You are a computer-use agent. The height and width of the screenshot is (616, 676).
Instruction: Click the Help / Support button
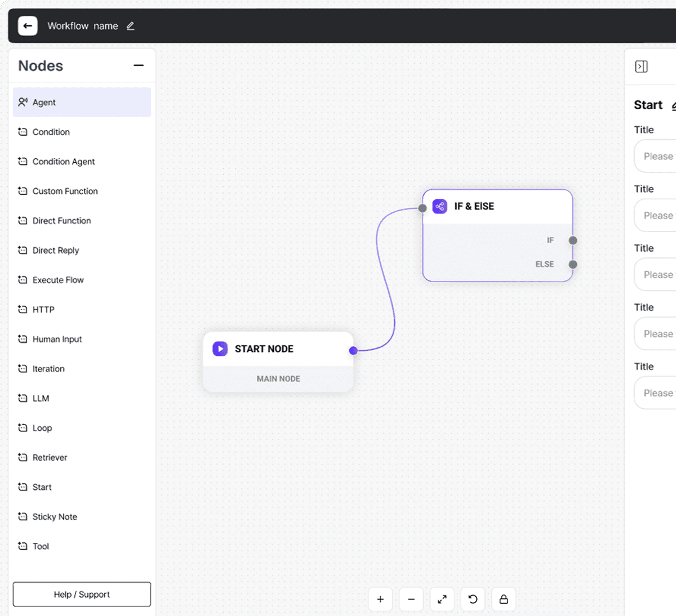tap(81, 595)
